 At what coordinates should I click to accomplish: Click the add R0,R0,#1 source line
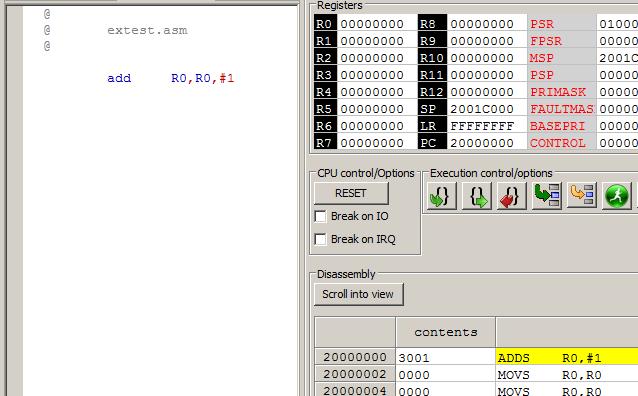coord(170,78)
